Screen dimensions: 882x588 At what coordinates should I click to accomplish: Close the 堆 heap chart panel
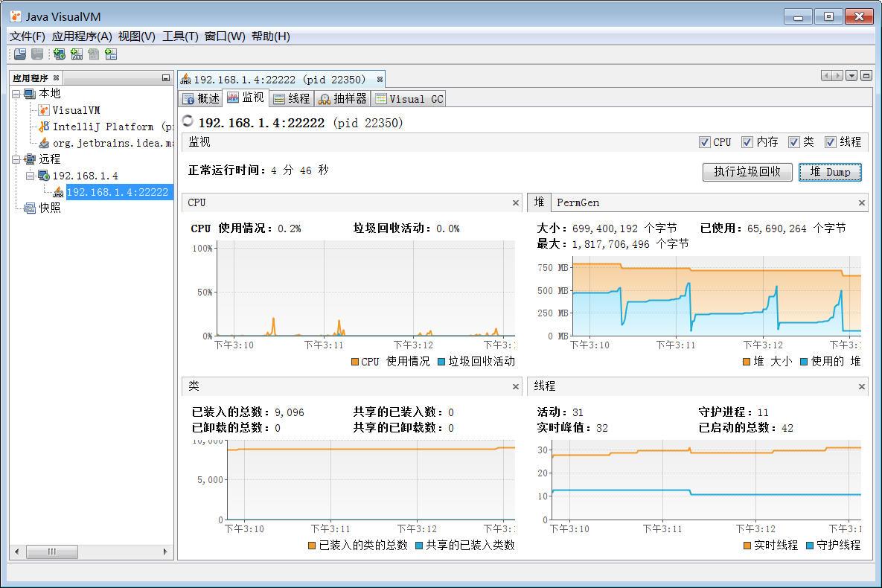coord(861,202)
